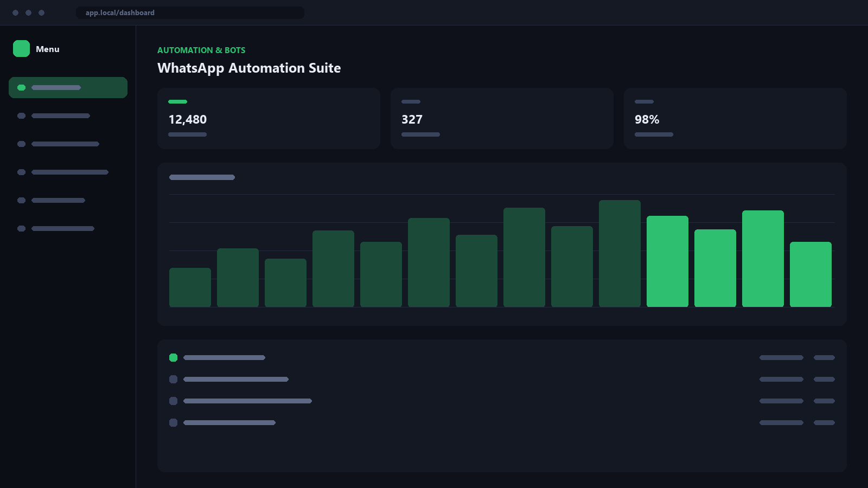This screenshot has height=488, width=868.
Task: Click the fourth list row's status icon
Action: 173,422
